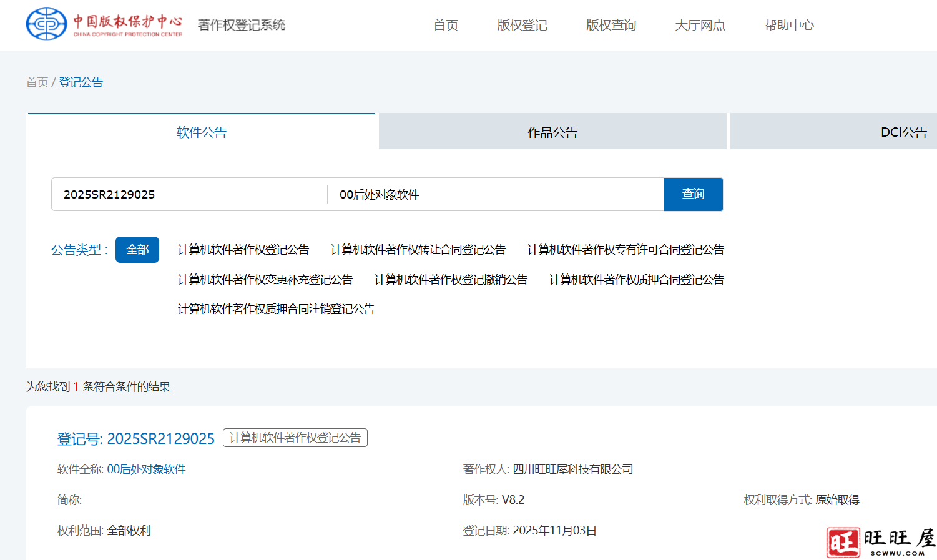Click the 首页 breadcrumb link

(37, 82)
